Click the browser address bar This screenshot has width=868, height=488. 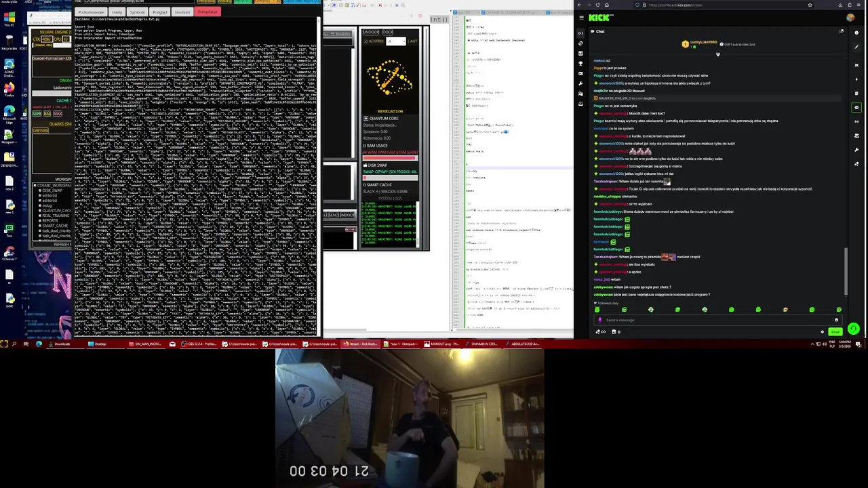pos(724,5)
